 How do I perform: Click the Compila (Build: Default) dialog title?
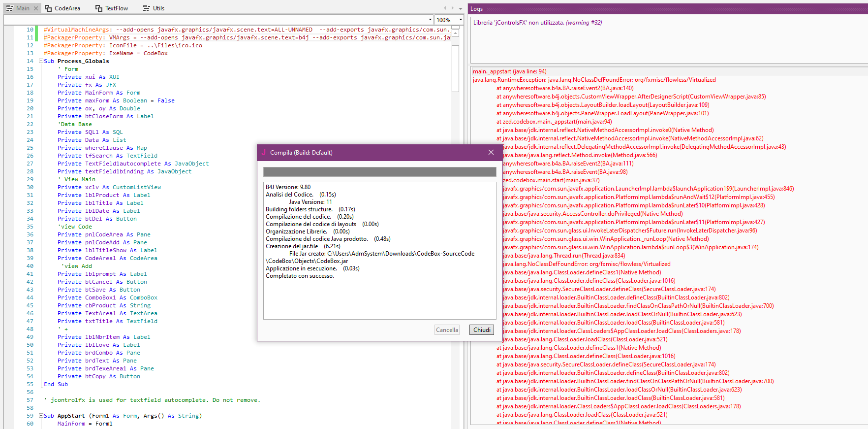(x=301, y=153)
